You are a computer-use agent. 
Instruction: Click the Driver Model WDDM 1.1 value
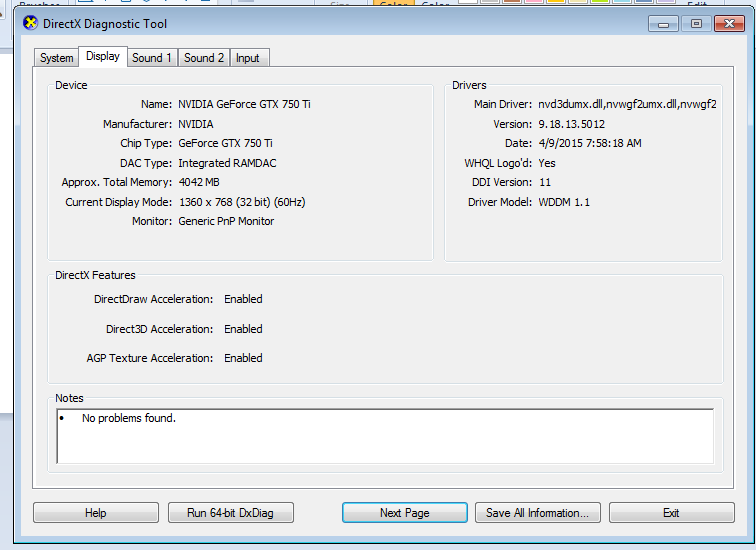pyautogui.click(x=564, y=202)
